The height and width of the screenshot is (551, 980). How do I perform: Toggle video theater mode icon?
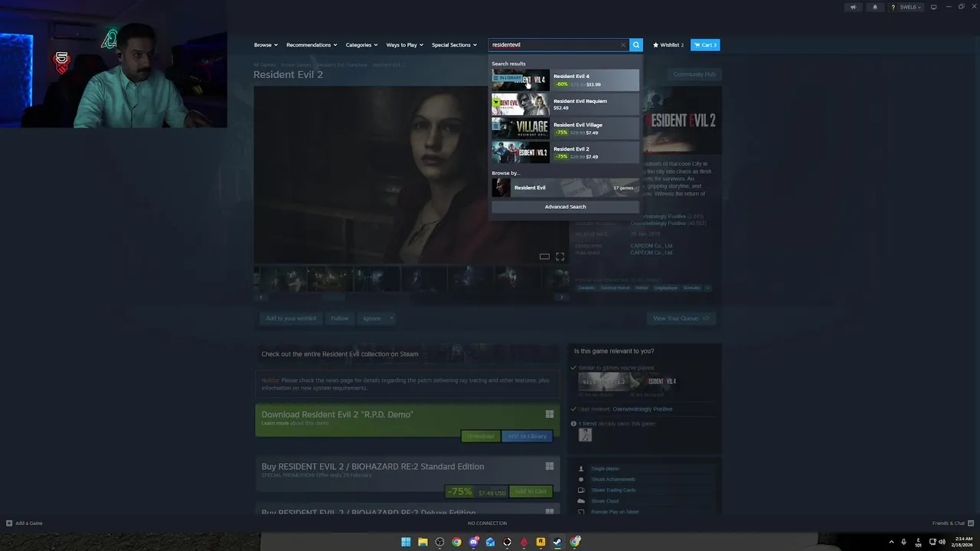(x=544, y=256)
